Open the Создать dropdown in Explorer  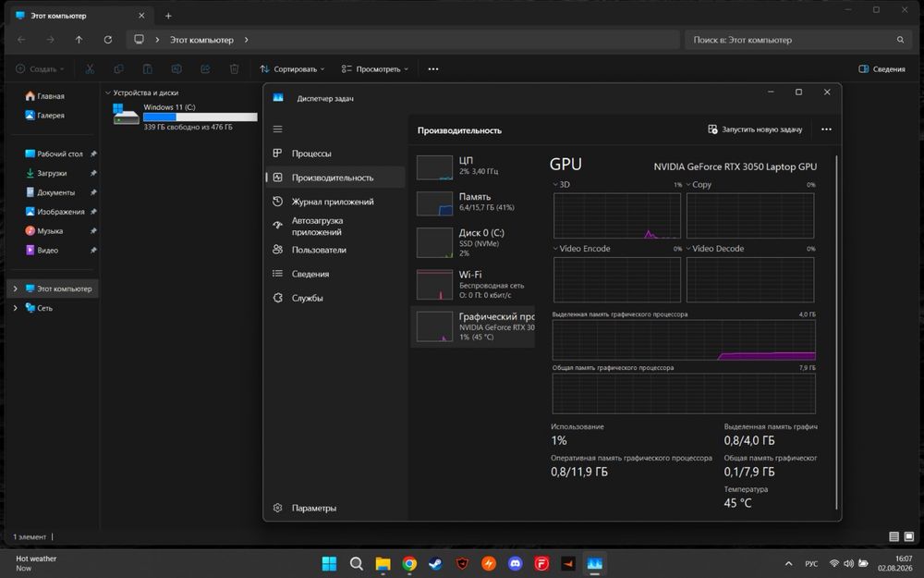[x=40, y=69]
